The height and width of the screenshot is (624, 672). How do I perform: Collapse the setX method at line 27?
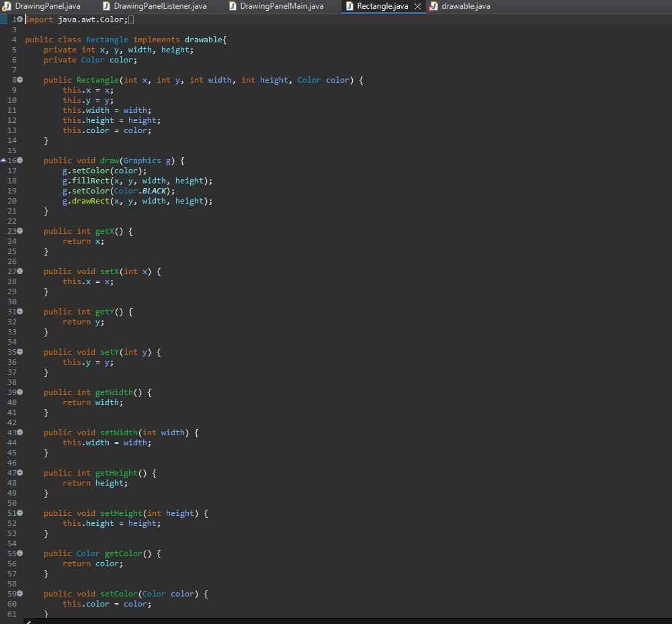tap(20, 271)
